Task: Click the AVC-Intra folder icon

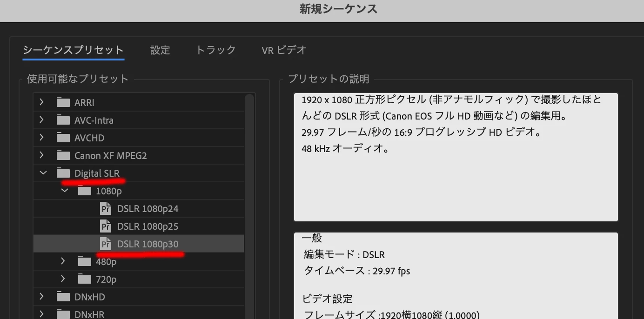Action: click(x=63, y=120)
